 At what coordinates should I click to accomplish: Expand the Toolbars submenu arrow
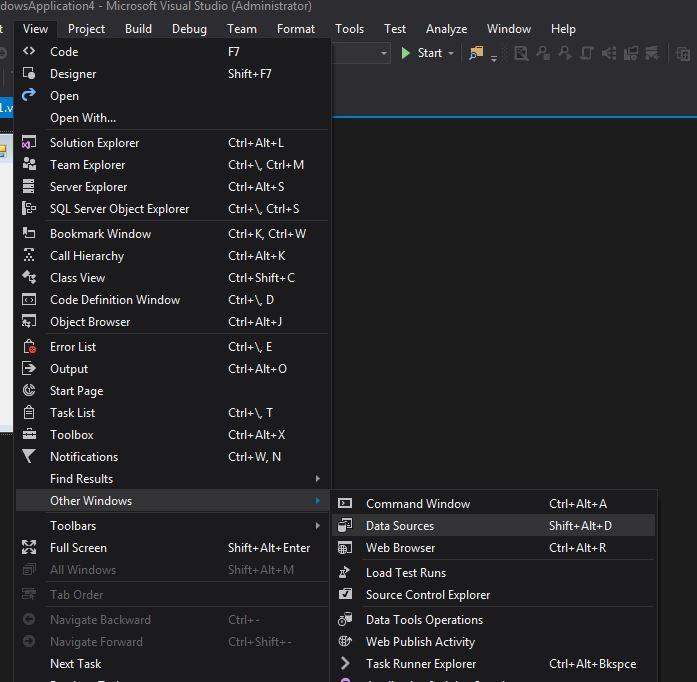317,526
